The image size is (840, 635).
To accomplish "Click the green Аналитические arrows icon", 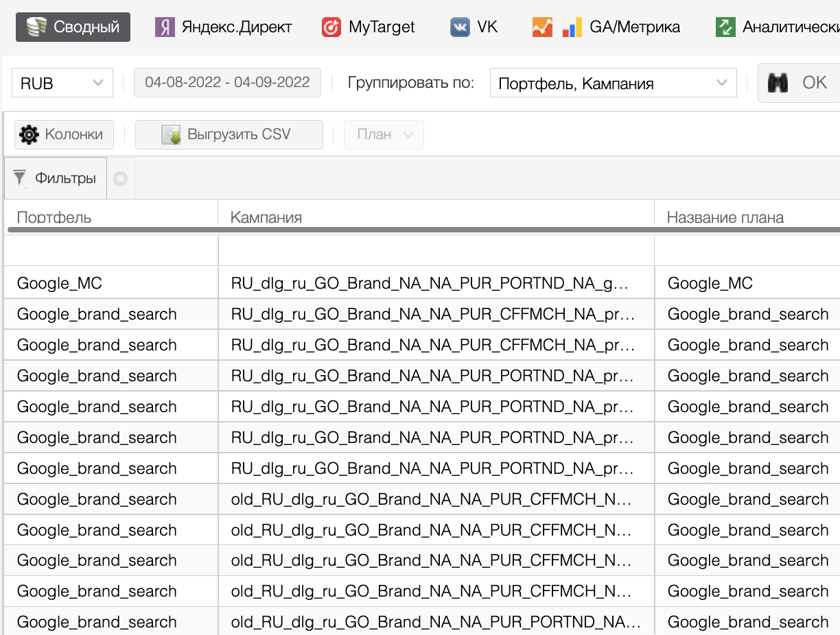I will [725, 27].
